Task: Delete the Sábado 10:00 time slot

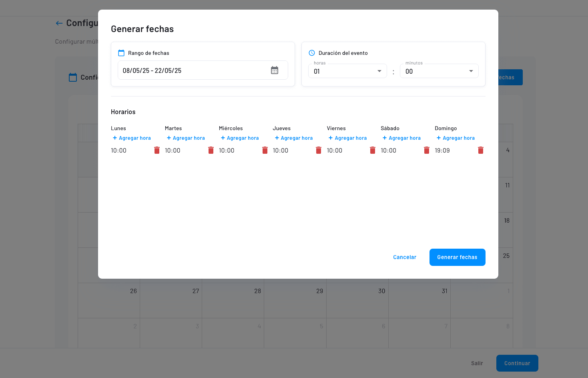Action: coord(427,150)
